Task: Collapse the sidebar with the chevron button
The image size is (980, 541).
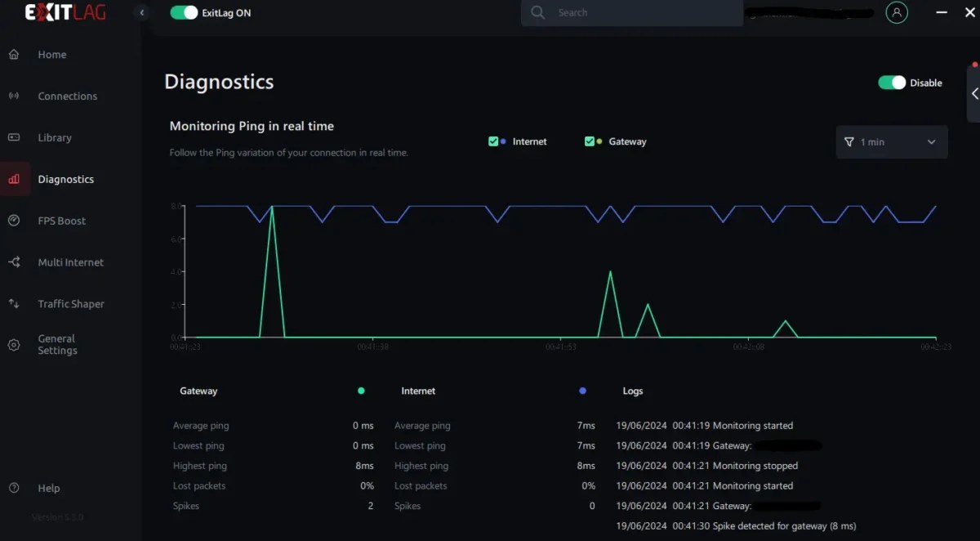Action: point(142,12)
